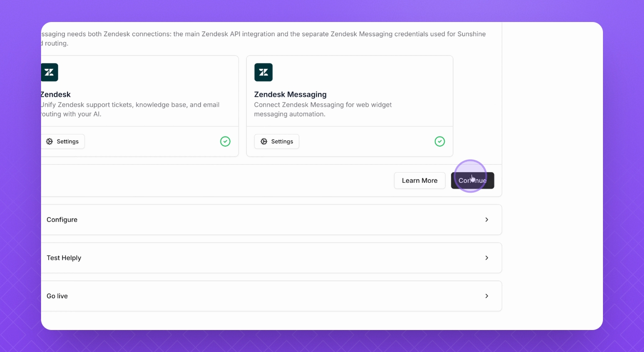Click the Zendesk Messaging logo icon

[263, 72]
